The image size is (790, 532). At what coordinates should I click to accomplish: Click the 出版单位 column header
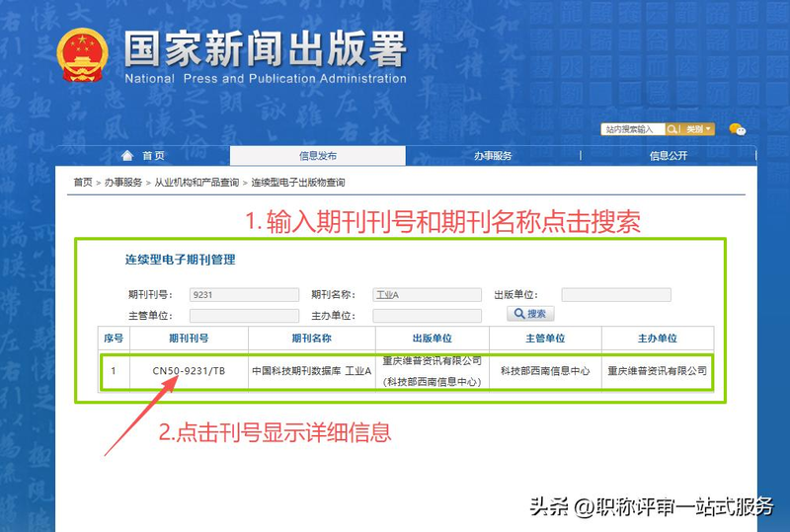click(x=433, y=338)
